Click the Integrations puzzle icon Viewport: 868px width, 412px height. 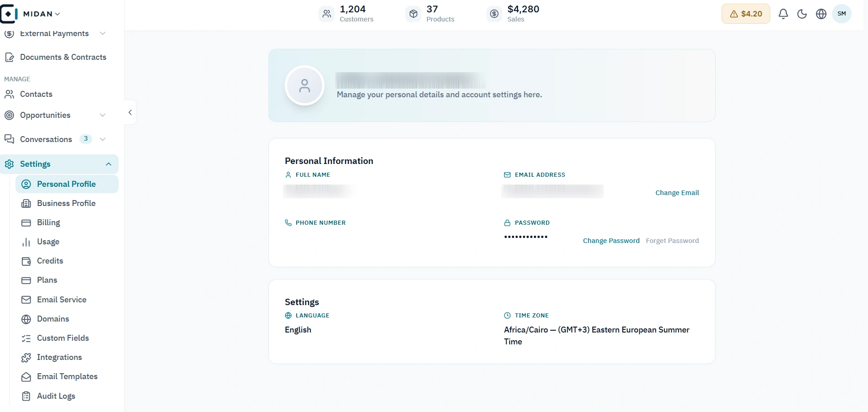(x=26, y=358)
